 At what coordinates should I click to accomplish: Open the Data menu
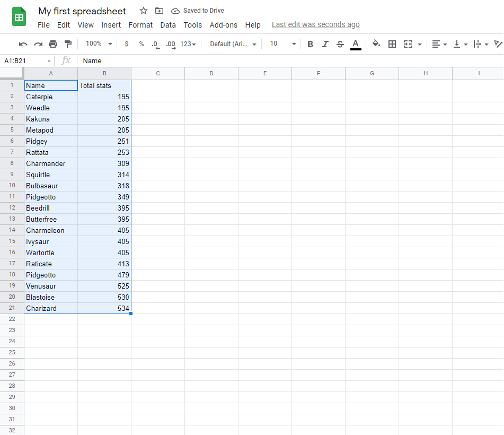(x=168, y=25)
